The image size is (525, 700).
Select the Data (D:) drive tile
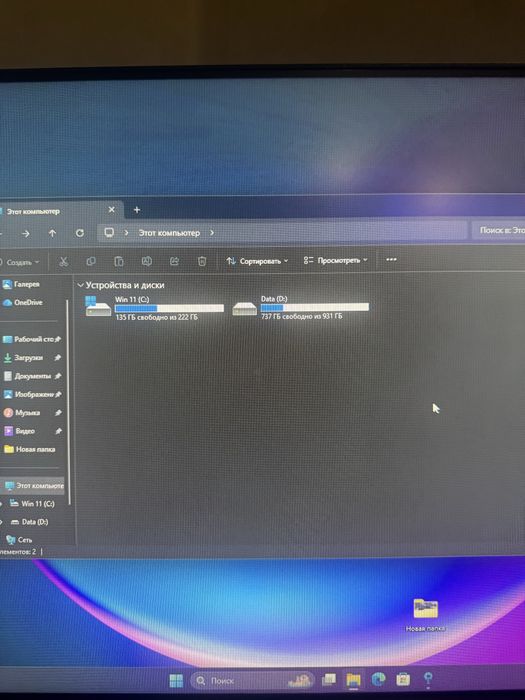click(301, 307)
